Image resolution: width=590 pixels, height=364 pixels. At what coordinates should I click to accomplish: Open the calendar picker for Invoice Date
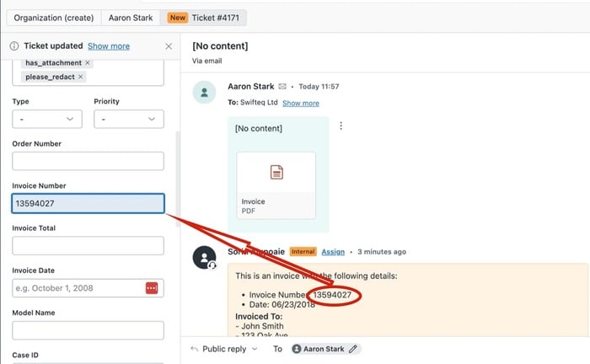(x=152, y=288)
